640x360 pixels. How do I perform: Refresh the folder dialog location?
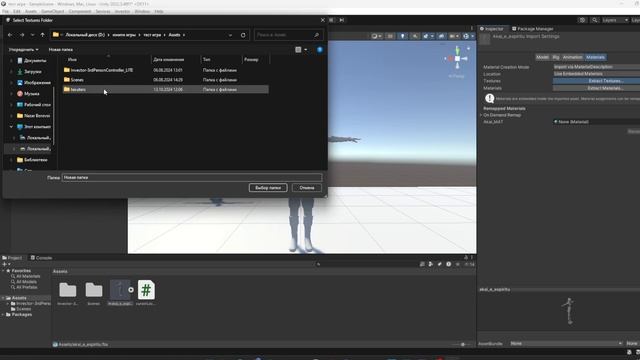[x=243, y=35]
